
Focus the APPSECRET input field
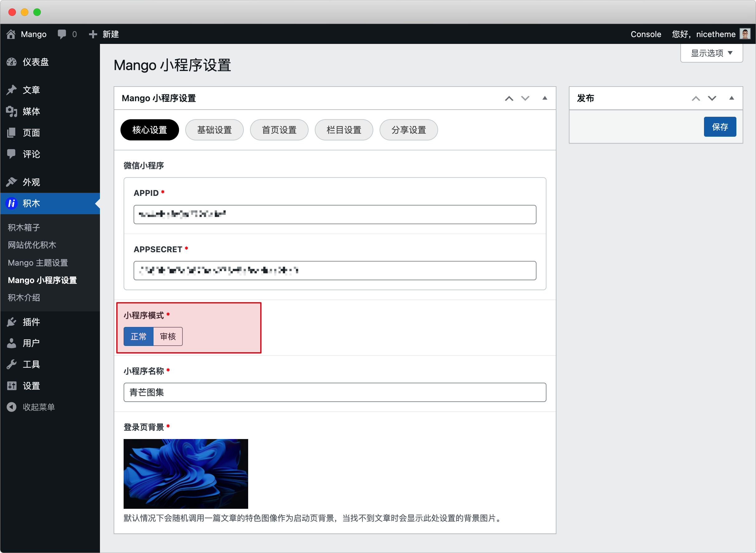point(335,271)
